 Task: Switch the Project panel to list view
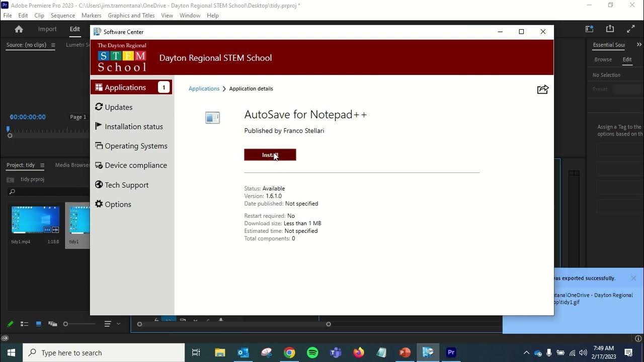click(x=24, y=324)
